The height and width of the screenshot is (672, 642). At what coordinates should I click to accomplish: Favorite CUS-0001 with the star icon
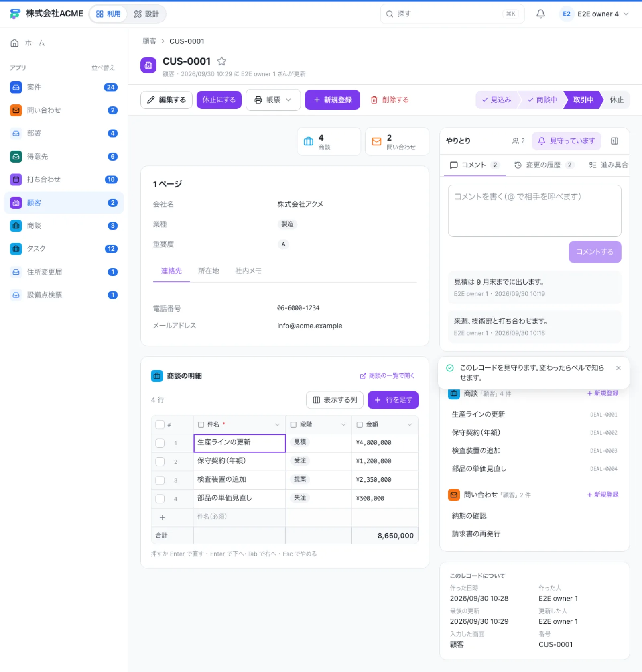coord(221,61)
